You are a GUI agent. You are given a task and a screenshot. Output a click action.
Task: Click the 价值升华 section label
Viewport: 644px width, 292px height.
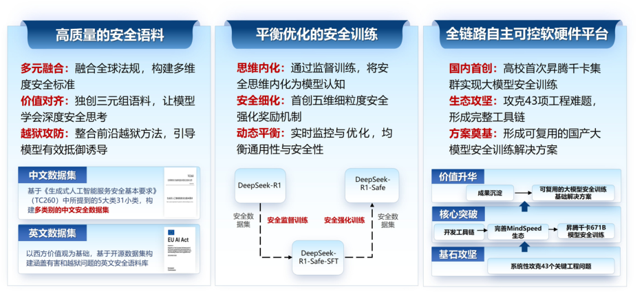point(458,177)
